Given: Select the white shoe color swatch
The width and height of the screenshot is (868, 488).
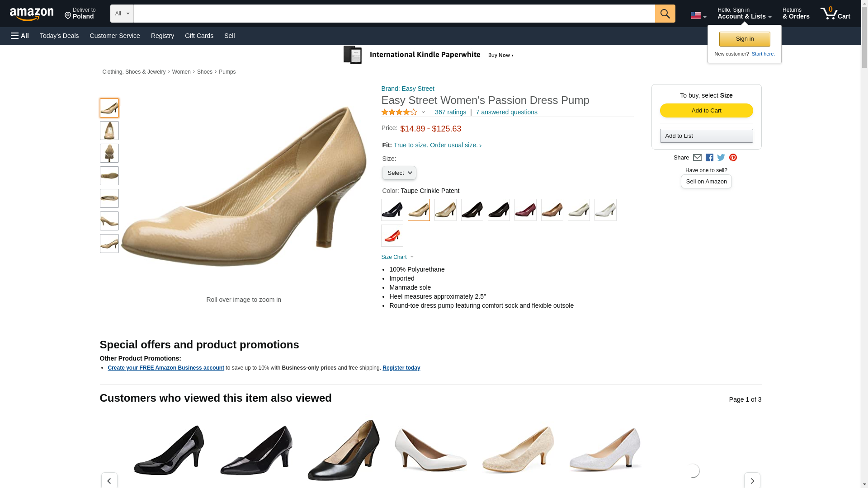Looking at the screenshot, I should tap(605, 210).
